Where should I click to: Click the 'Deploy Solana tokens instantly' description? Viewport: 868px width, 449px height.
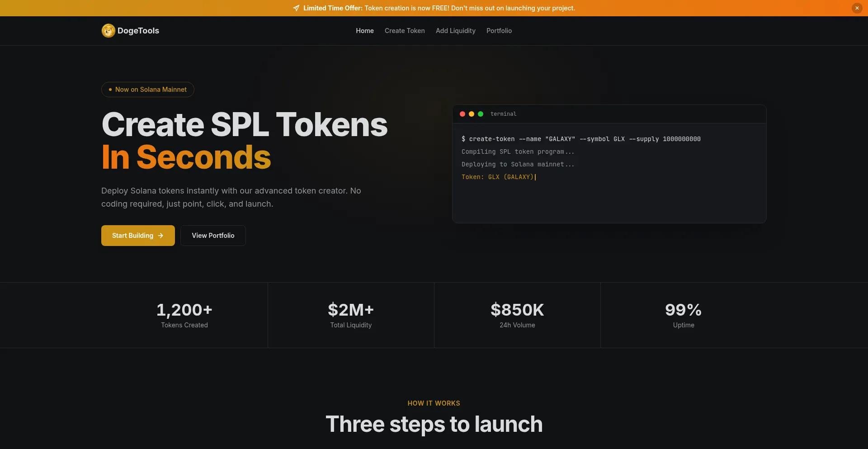[x=231, y=197]
